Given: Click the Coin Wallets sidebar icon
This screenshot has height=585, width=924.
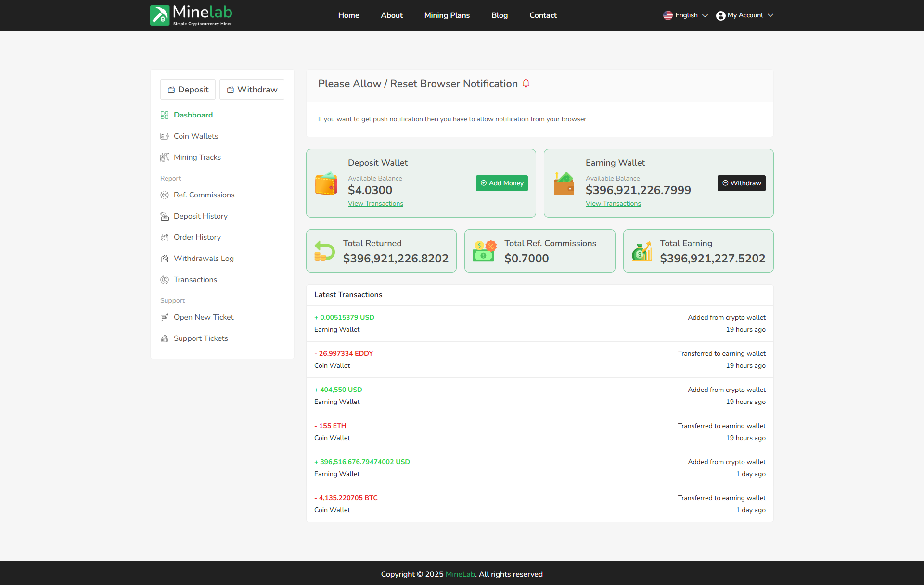Looking at the screenshot, I should coord(165,136).
